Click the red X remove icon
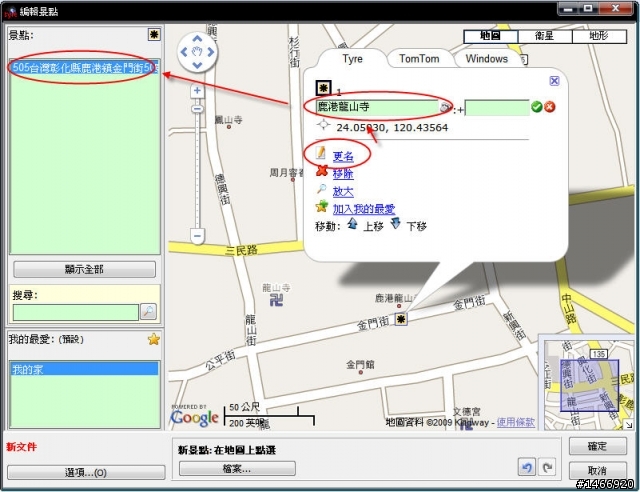Viewport: 640px width, 492px height. tap(322, 170)
